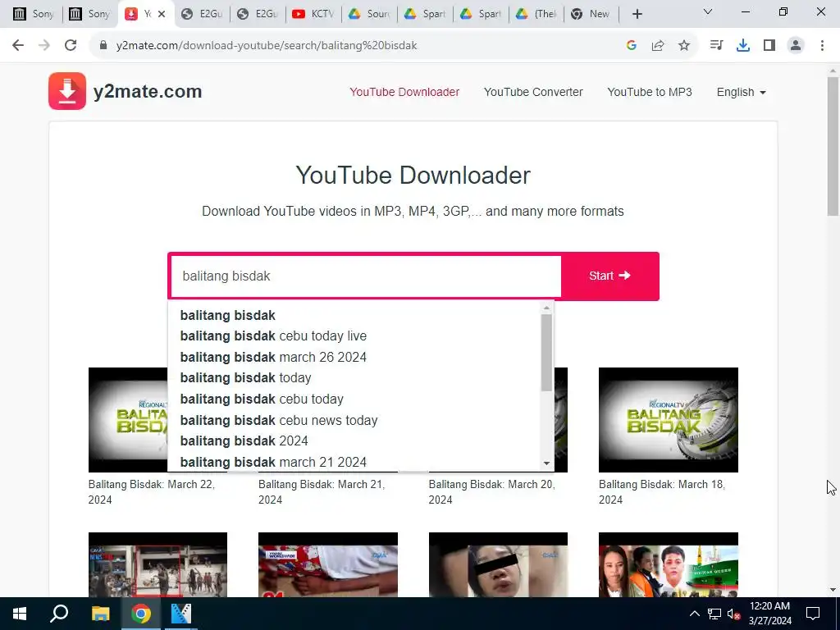Click Chrome icon in the taskbar

pyautogui.click(x=141, y=614)
